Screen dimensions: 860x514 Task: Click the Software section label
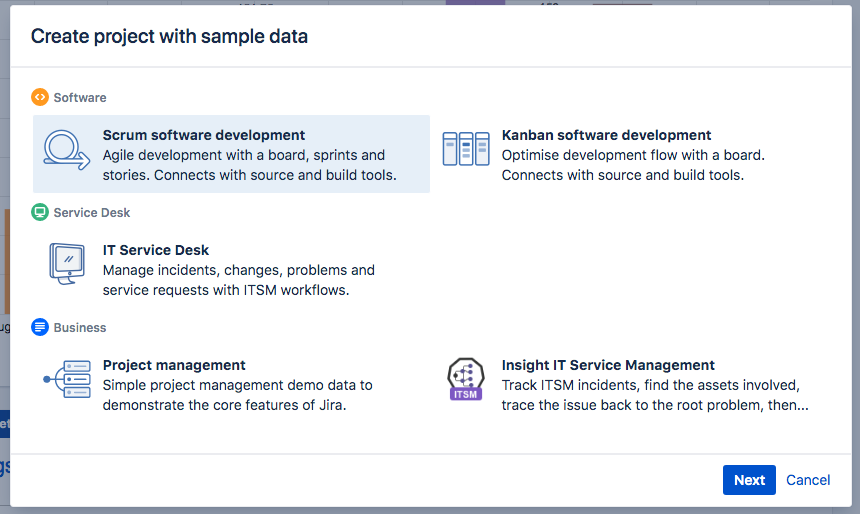pos(80,98)
